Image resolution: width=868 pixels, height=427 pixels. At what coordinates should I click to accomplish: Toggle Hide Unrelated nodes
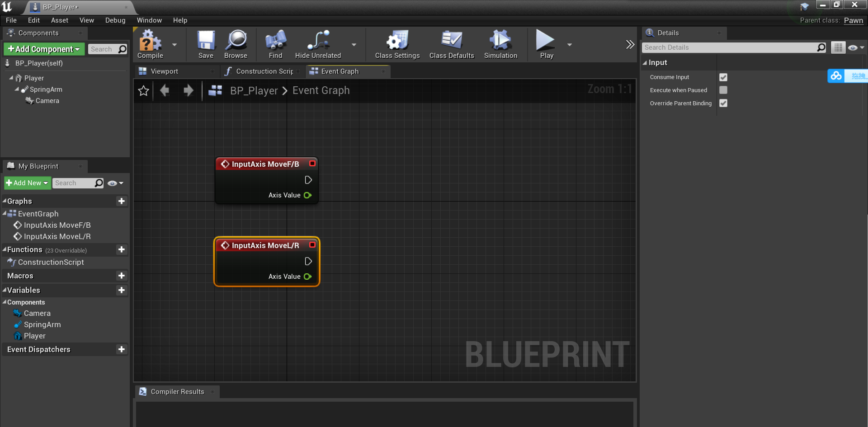[318, 44]
